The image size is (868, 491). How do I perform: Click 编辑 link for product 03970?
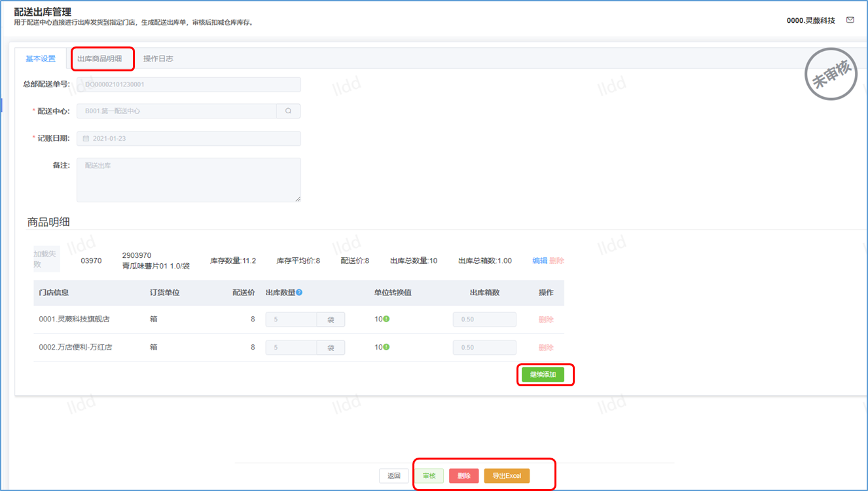tap(539, 261)
